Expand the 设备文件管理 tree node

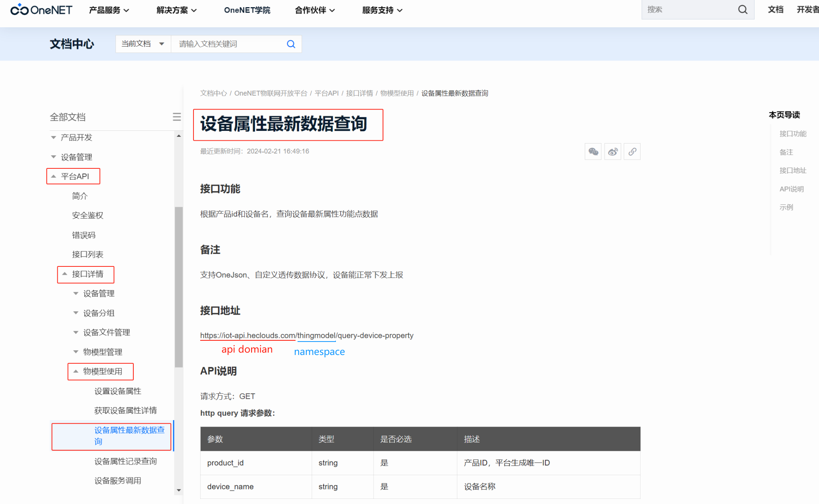(76, 332)
